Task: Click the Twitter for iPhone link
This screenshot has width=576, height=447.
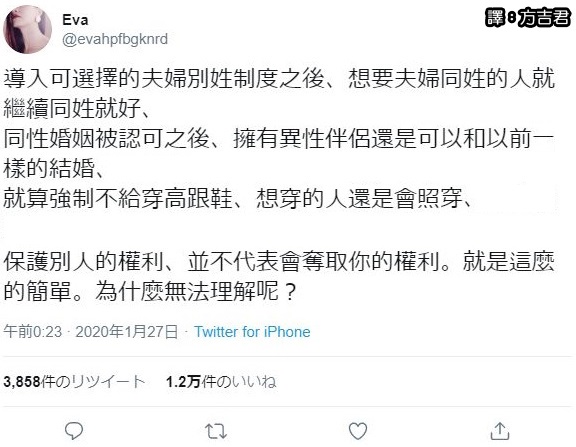Action: tap(252, 332)
